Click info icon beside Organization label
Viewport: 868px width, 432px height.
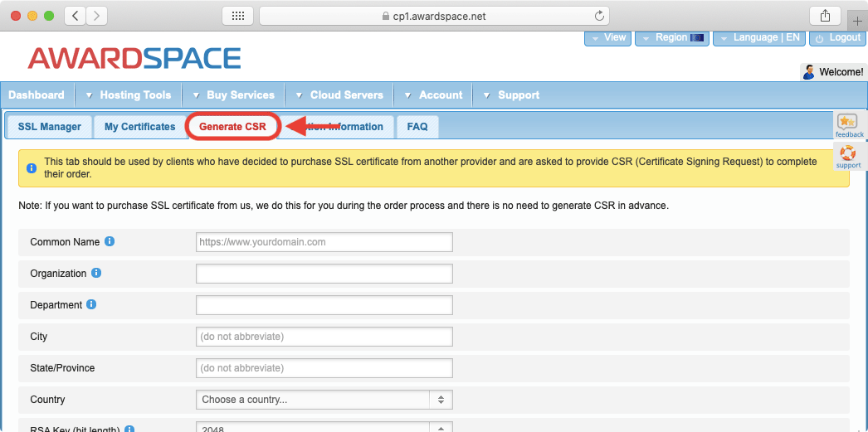click(96, 273)
